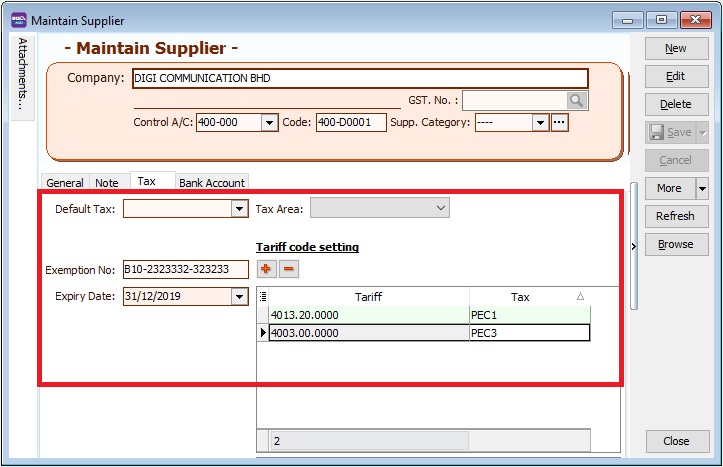Expand the Default Tax dropdown
The width and height of the screenshot is (723, 467).
pyautogui.click(x=239, y=209)
